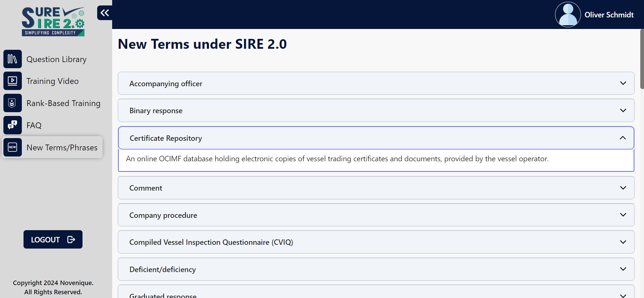Expand the Compiled Vessel Inspection Questionnaire (CVIQ) term
The image size is (644, 298).
(x=376, y=242)
